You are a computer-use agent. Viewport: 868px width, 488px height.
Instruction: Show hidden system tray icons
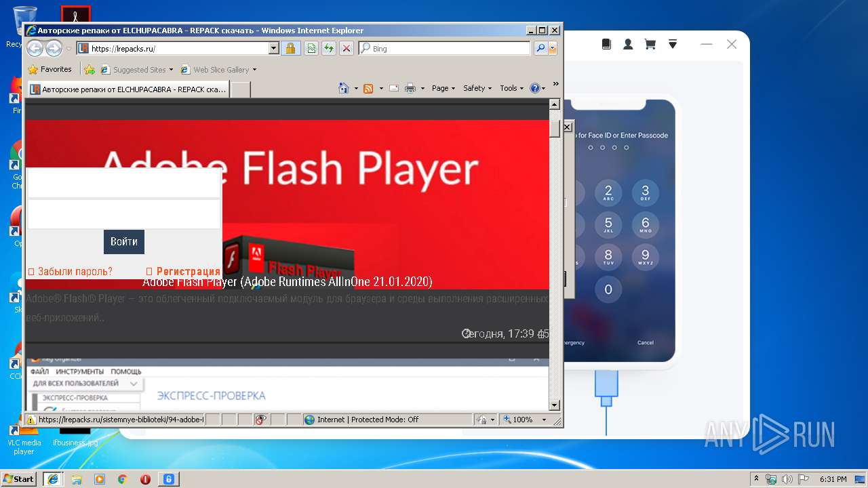point(756,479)
